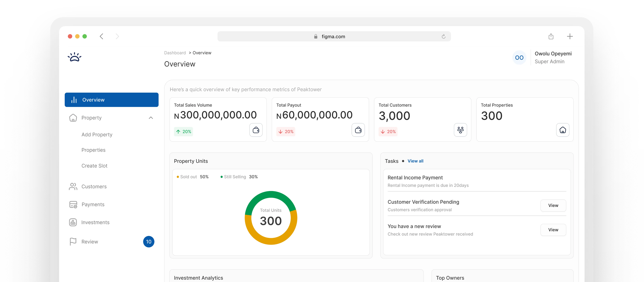644x282 pixels.
Task: Click the page reload icon in address bar
Action: [443, 37]
